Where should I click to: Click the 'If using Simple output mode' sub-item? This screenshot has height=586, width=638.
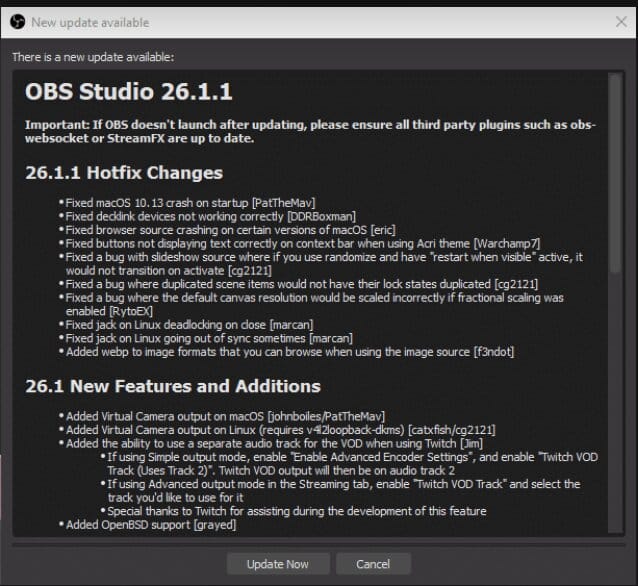(x=352, y=464)
